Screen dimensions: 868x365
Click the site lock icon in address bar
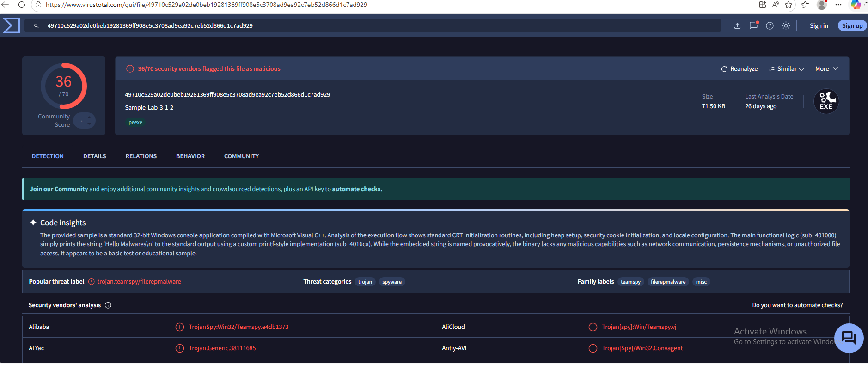pyautogui.click(x=38, y=5)
